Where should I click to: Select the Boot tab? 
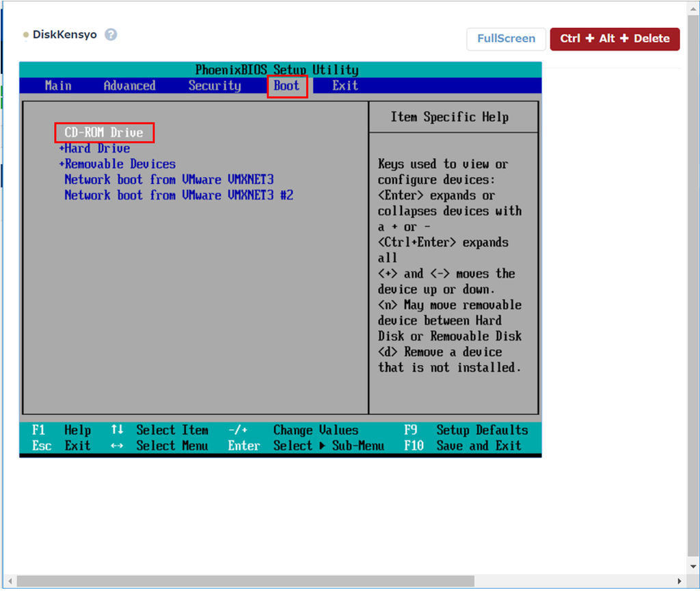287,86
